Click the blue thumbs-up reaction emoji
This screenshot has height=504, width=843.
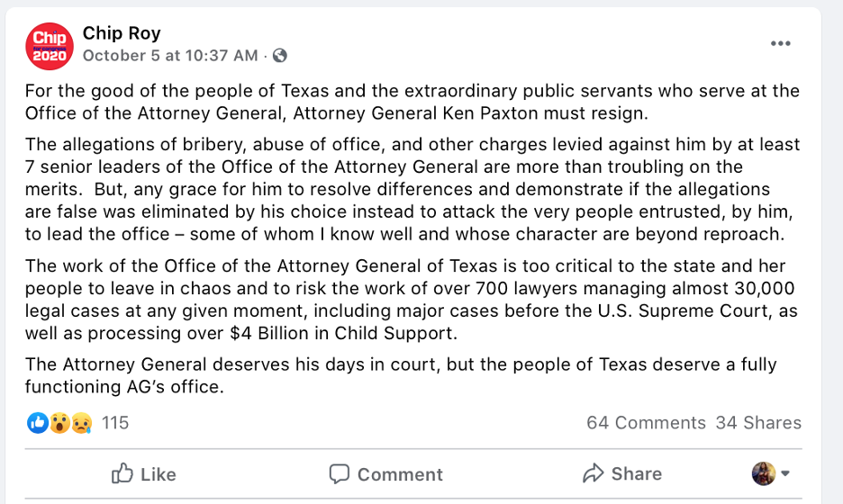coord(38,422)
